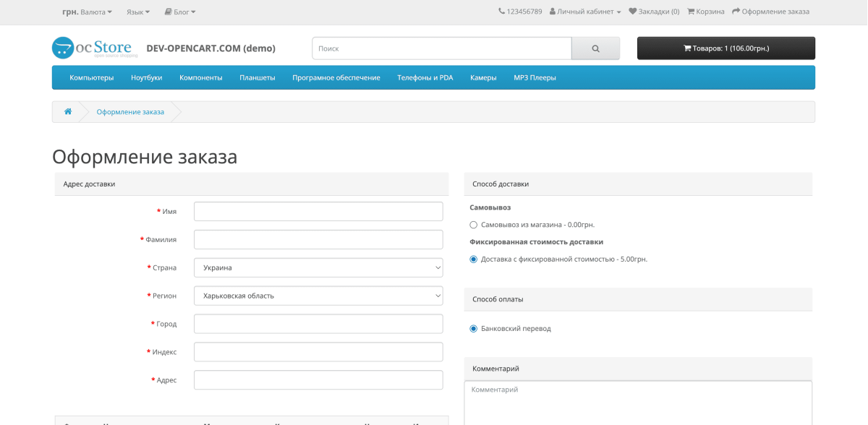Click the Индекс input field

[318, 352]
